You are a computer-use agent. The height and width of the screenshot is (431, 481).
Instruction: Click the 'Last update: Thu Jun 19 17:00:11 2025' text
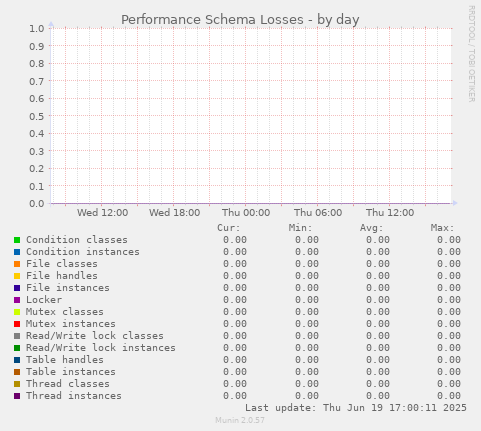tap(356, 408)
